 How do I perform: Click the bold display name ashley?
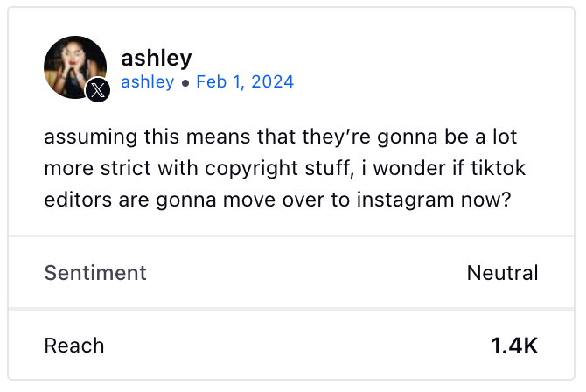click(x=157, y=58)
